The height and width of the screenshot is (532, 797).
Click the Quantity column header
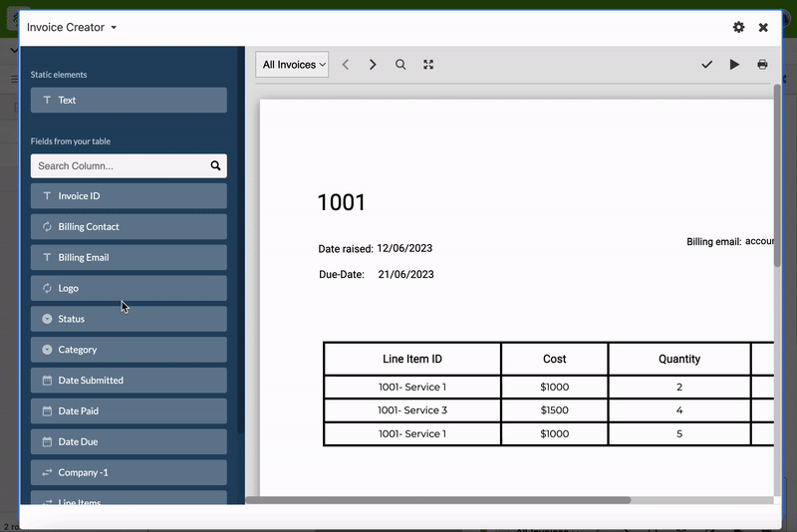click(x=679, y=360)
